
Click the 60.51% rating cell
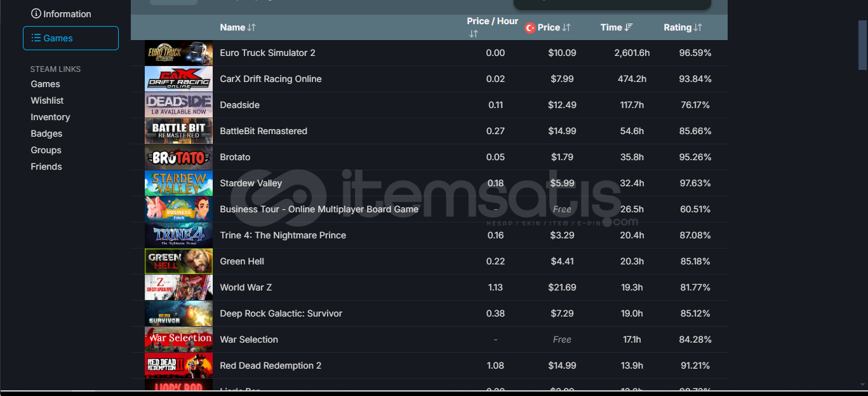pos(695,209)
